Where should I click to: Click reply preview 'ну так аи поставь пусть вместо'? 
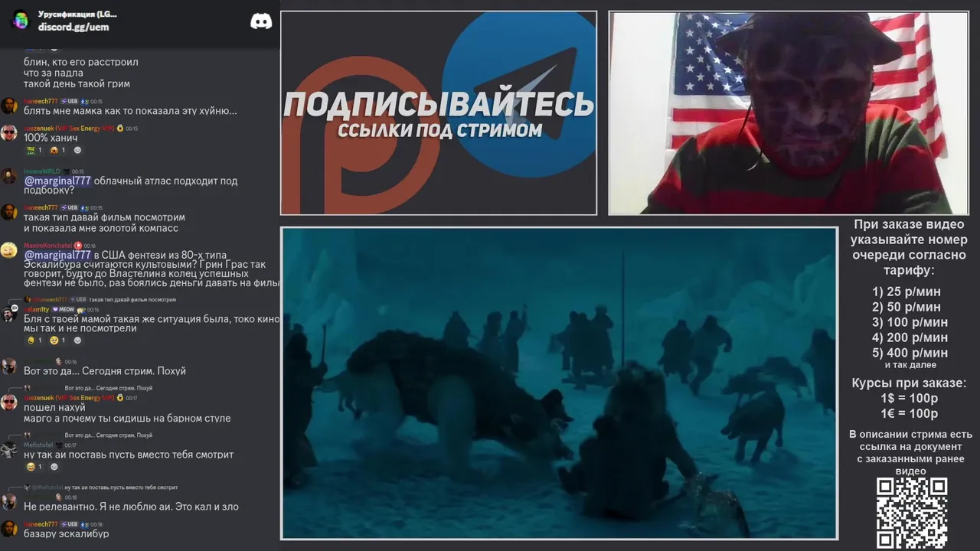pyautogui.click(x=101, y=487)
